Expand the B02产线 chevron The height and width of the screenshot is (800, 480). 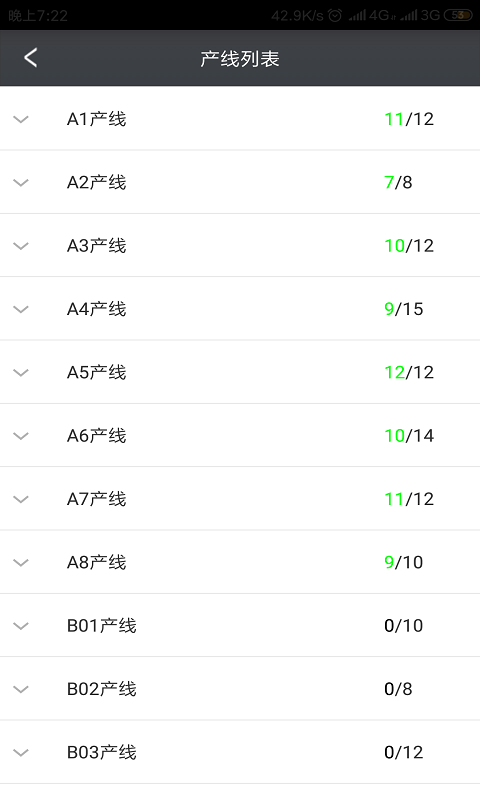click(x=21, y=689)
